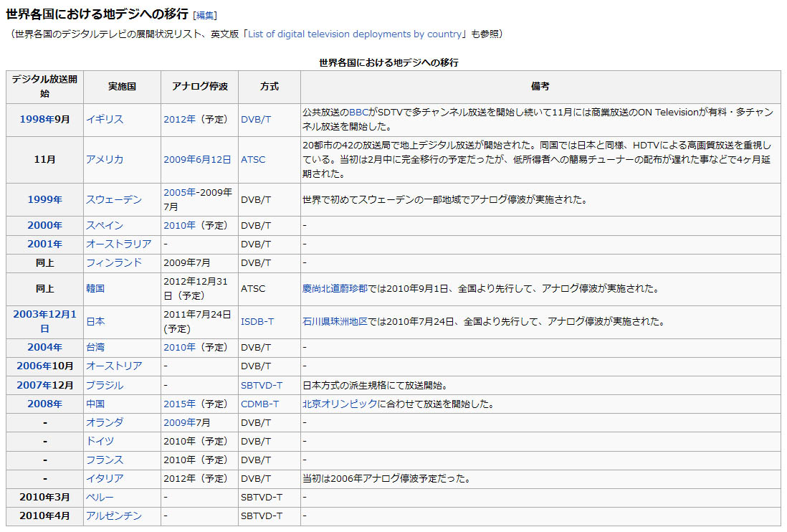Open the CDMB-T format link
The image size is (787, 532).
(259, 404)
